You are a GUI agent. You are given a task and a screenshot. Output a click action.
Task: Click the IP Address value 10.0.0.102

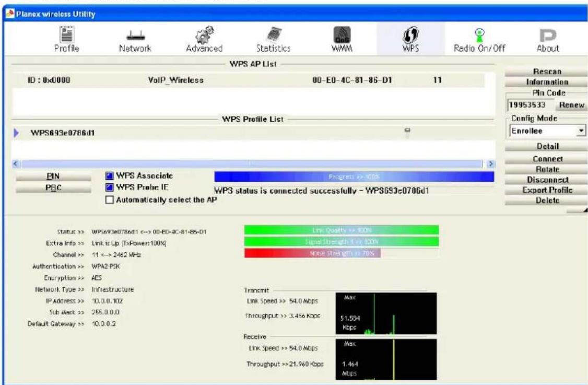[x=107, y=301]
